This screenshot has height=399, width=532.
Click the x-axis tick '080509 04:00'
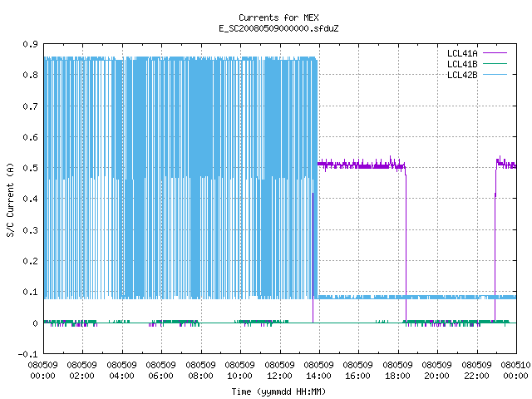pyautogui.click(x=121, y=370)
